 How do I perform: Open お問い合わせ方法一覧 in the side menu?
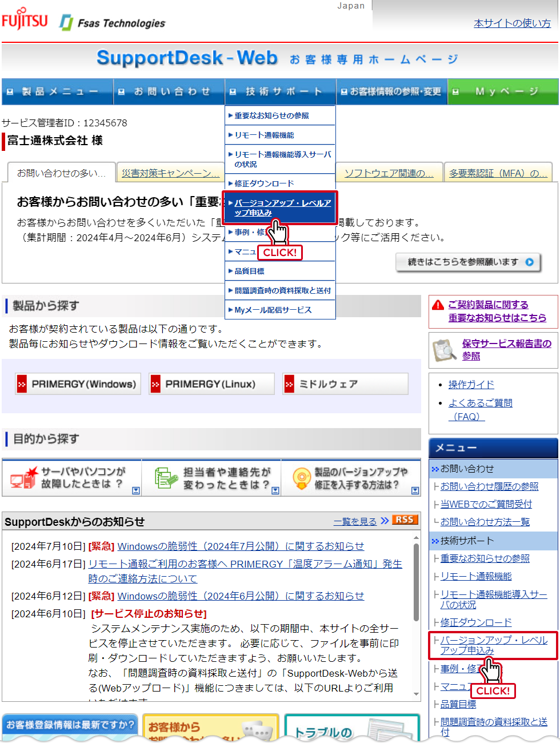tap(485, 522)
